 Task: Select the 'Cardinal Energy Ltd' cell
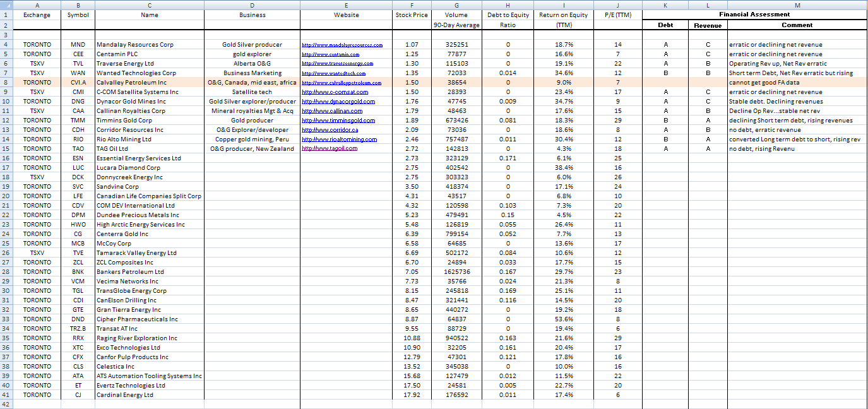[150, 395]
